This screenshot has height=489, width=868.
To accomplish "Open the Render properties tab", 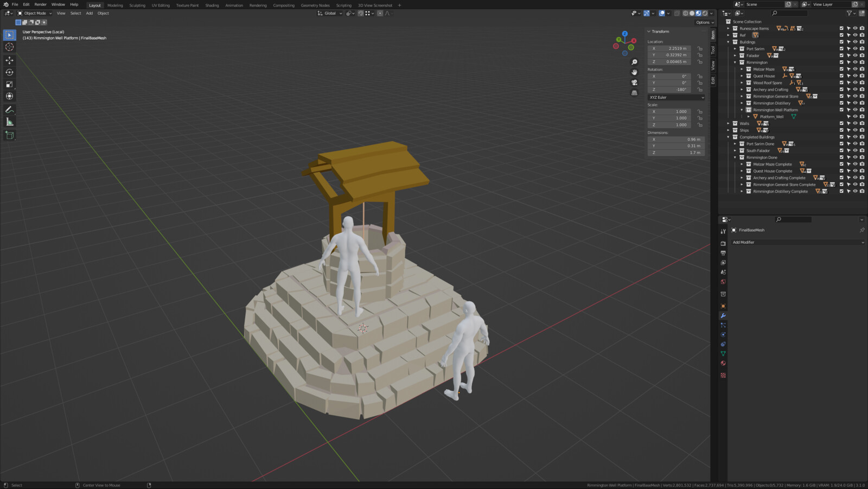I will 723,244.
